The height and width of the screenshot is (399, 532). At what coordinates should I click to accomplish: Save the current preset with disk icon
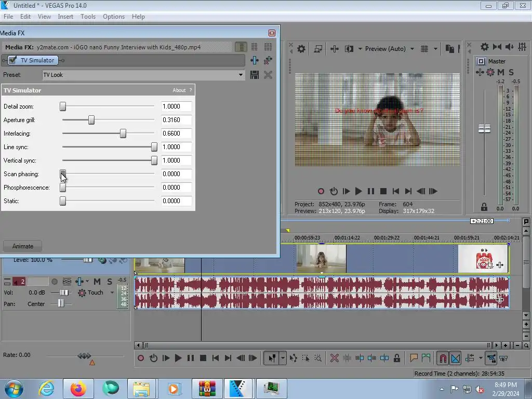[x=255, y=75]
